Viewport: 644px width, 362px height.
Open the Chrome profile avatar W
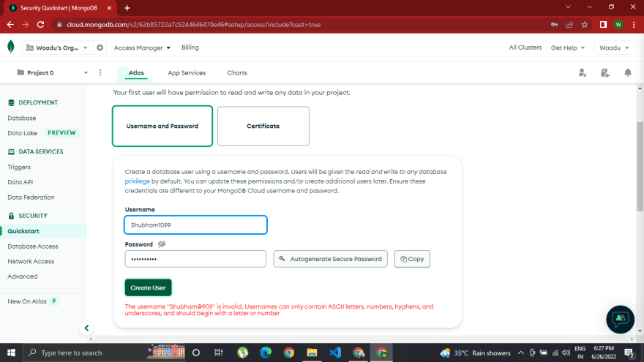[618, 25]
